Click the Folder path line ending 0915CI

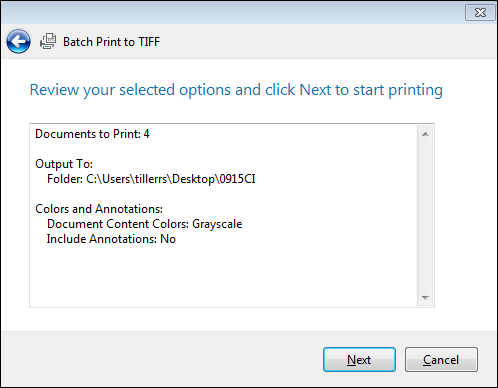point(151,179)
